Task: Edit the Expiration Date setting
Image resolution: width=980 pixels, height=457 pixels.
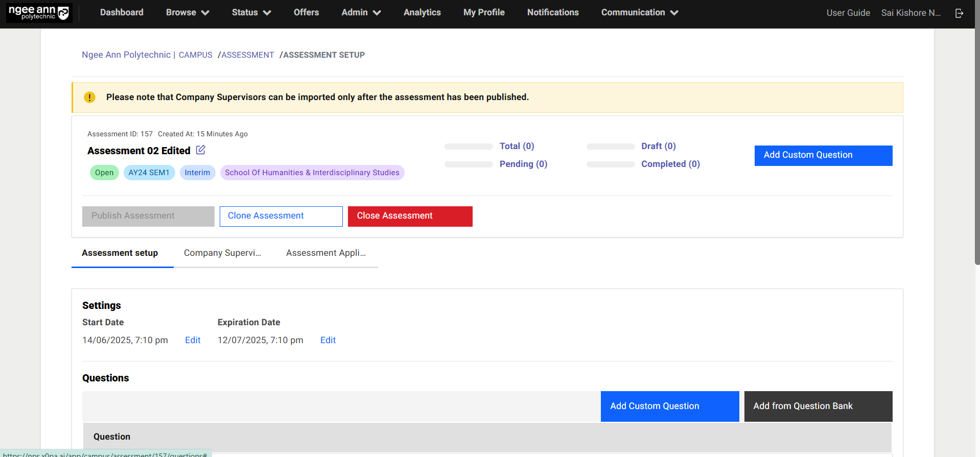Action: (x=328, y=341)
